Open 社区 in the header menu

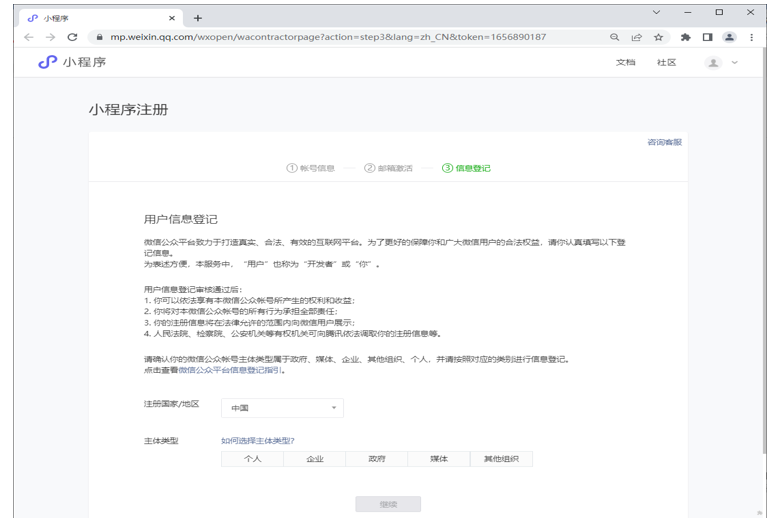(666, 62)
